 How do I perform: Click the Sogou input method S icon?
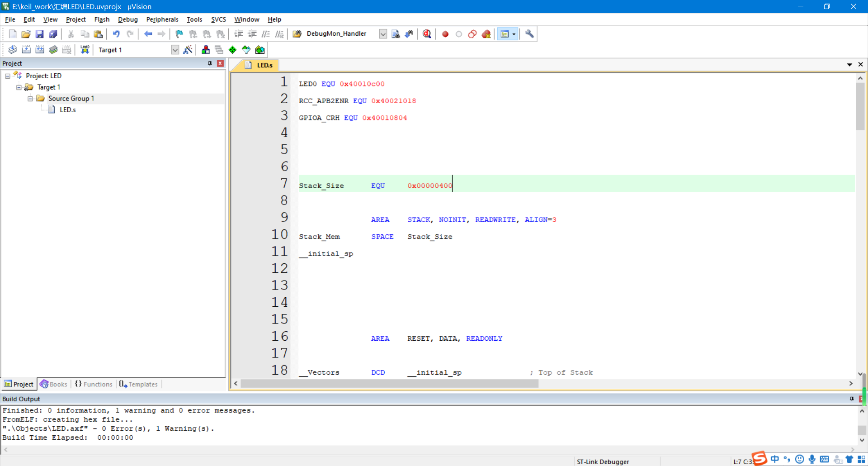coord(759,458)
